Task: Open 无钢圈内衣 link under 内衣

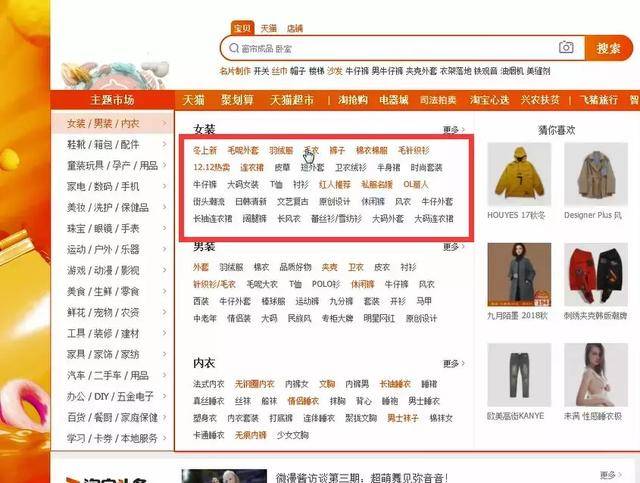Action: pos(254,384)
